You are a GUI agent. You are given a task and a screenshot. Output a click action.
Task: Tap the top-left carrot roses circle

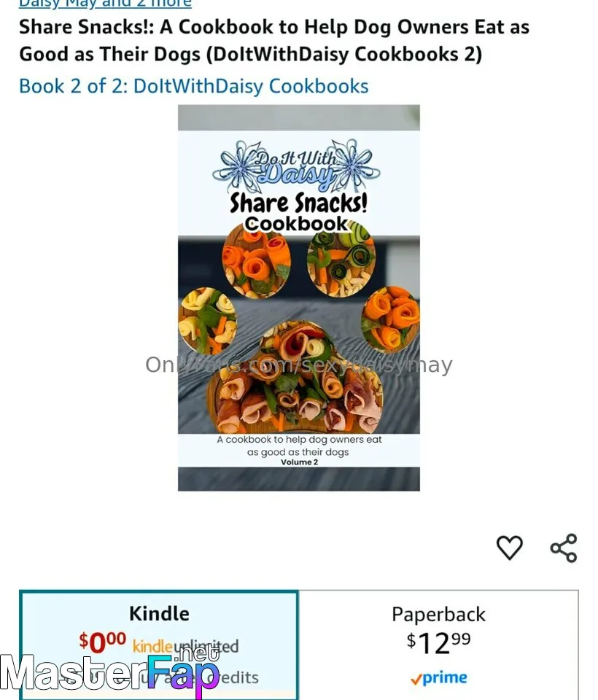tap(257, 260)
